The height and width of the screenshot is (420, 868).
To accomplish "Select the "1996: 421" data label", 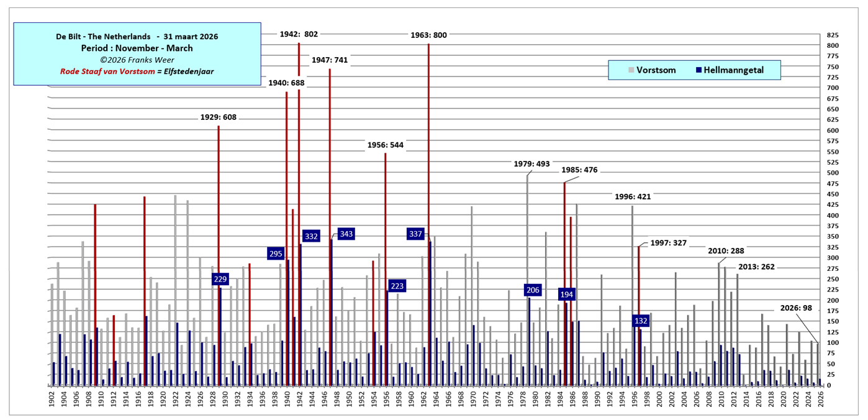I will coord(632,196).
